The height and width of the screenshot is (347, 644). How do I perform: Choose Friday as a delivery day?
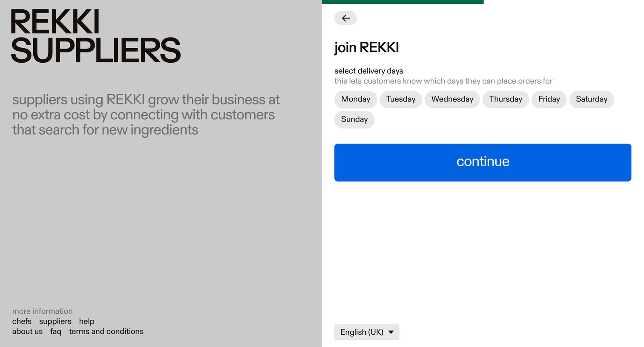coord(549,99)
